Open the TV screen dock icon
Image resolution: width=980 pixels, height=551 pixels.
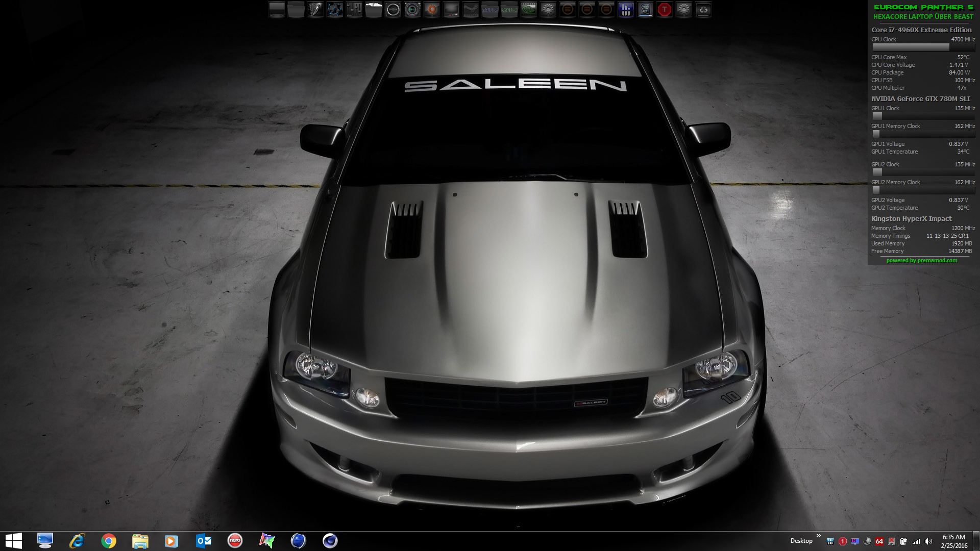coord(451,10)
